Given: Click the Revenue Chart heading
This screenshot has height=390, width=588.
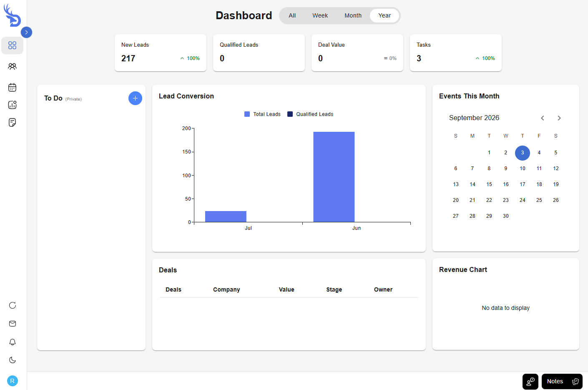Looking at the screenshot, I should pos(463,270).
